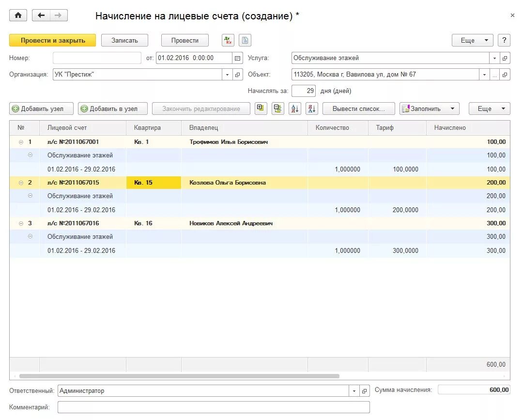Collapse all tree nodes icon

pyautogui.click(x=278, y=109)
